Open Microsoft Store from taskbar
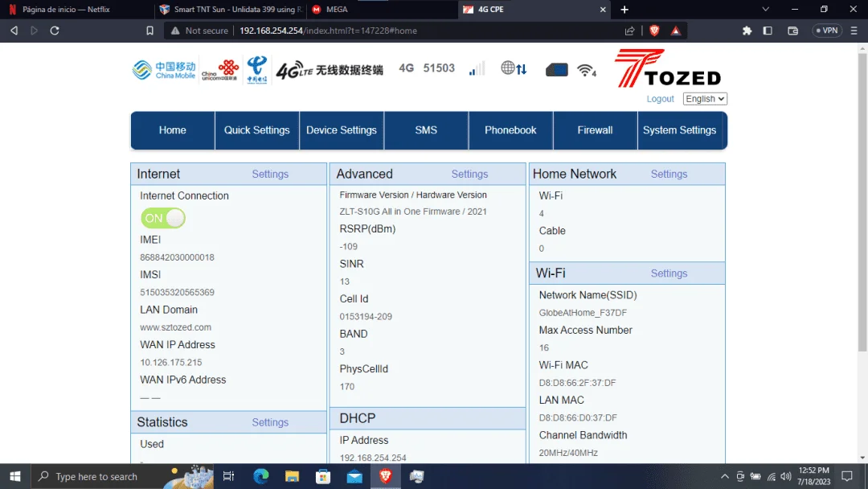The image size is (868, 489). [x=323, y=476]
